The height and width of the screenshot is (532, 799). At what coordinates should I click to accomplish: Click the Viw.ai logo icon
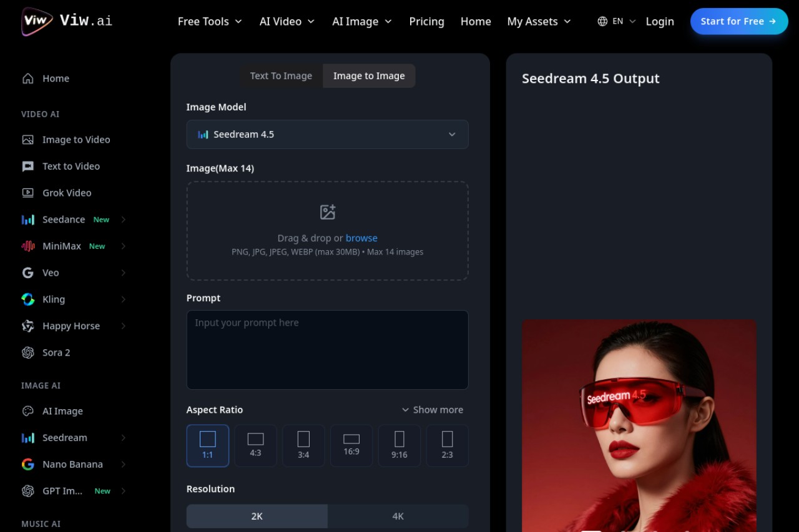point(37,21)
